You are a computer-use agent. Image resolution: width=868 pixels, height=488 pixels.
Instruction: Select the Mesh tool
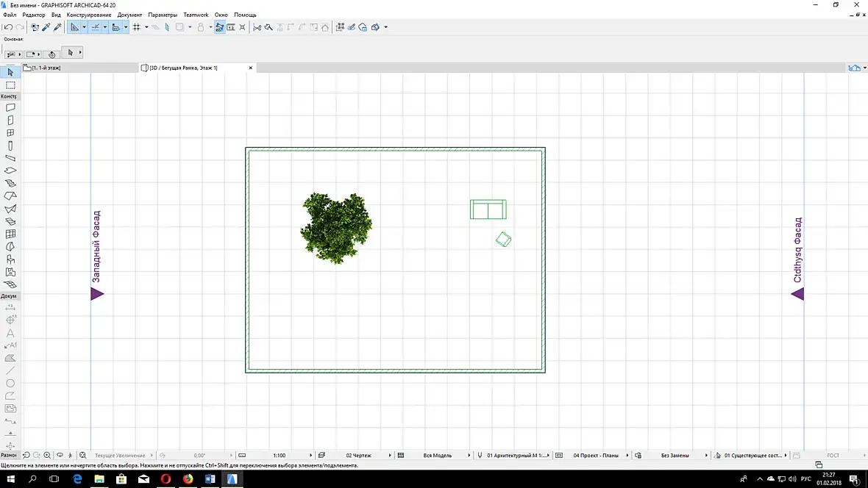(10, 285)
